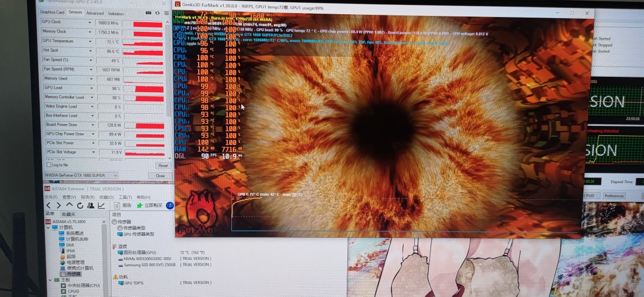
Task: Open Fan Speed (RPM) dropdown arrow
Action: click(x=92, y=69)
